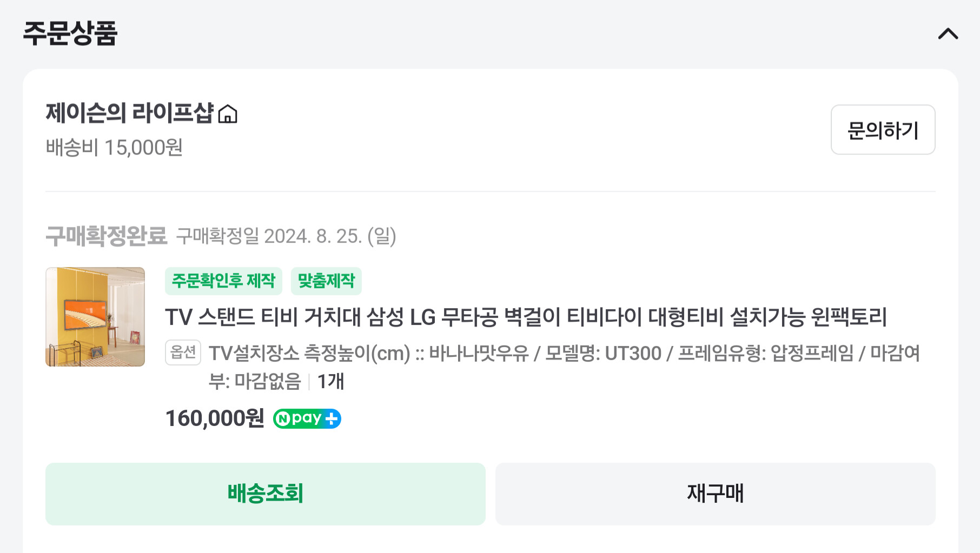Click the 구매확정일 2024. 8. 25. date
Viewport: 980px width, 553px height.
tap(286, 236)
